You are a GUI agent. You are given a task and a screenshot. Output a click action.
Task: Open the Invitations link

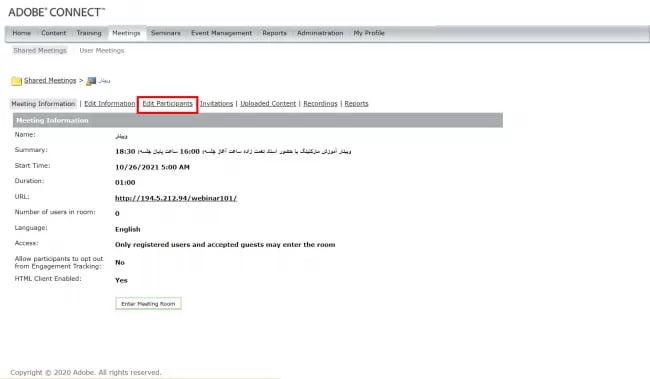click(216, 104)
